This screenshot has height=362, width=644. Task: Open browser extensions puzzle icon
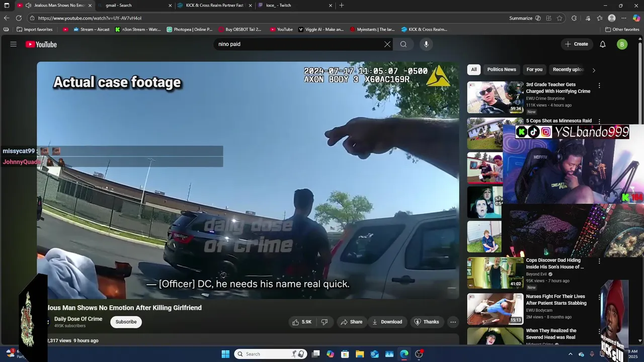coord(574,18)
